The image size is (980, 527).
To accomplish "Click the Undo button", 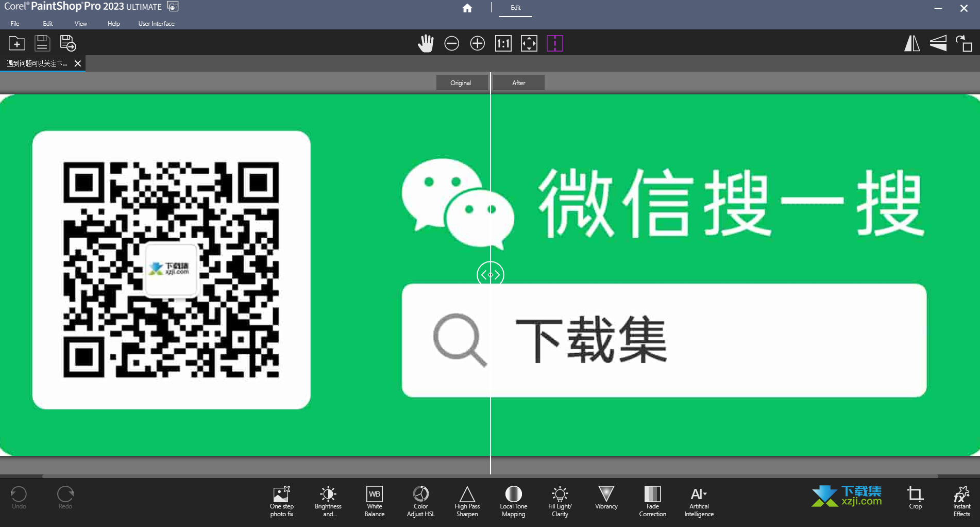I will (x=19, y=498).
